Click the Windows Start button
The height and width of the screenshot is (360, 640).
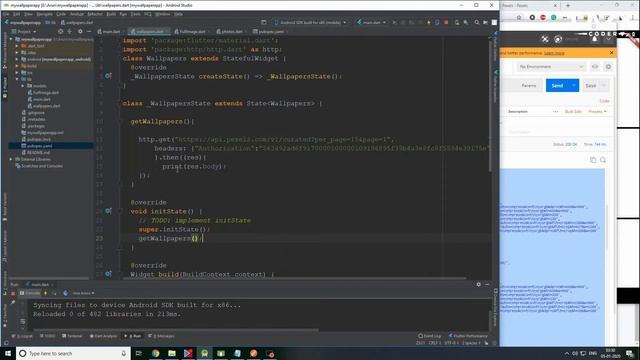point(8,353)
